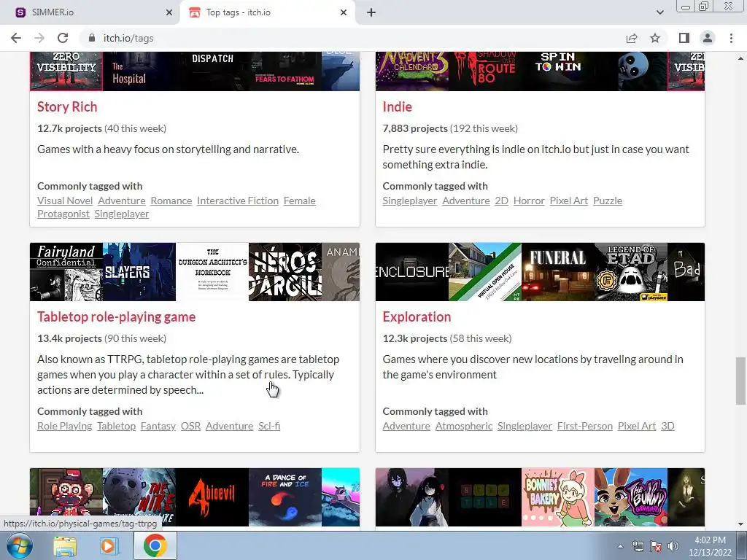Open Windows Explorer from taskbar
This screenshot has height=560, width=747.
tap(65, 547)
